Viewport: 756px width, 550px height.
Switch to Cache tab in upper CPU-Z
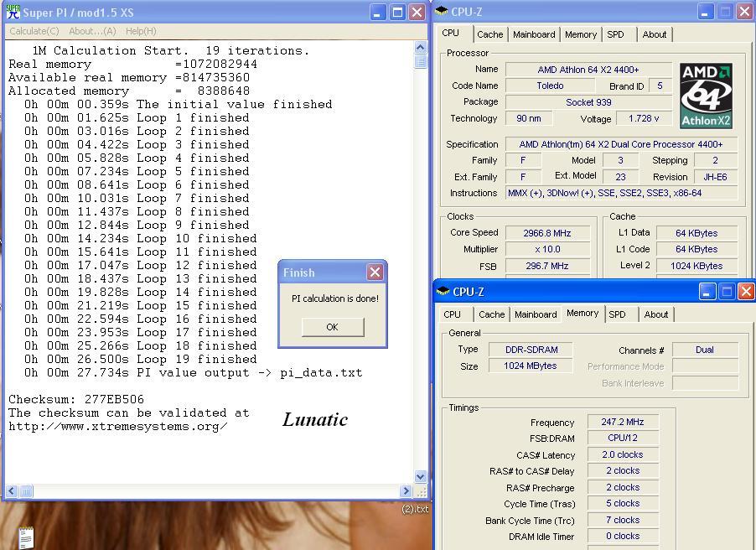tap(489, 34)
